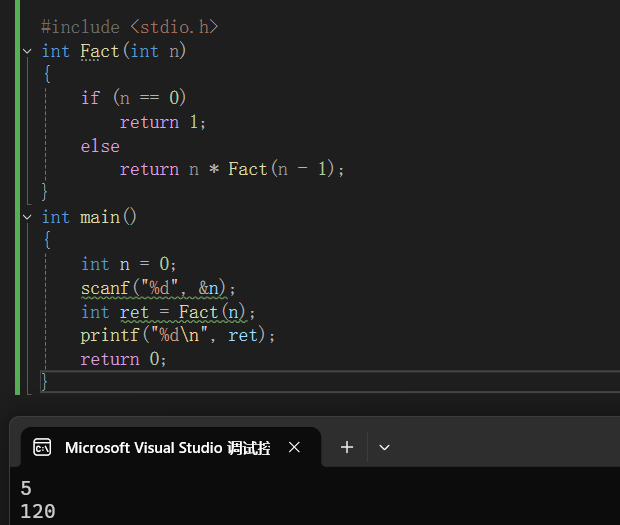This screenshot has width=620, height=525.
Task: Click the Fact function name in its definition
Action: click(x=100, y=51)
